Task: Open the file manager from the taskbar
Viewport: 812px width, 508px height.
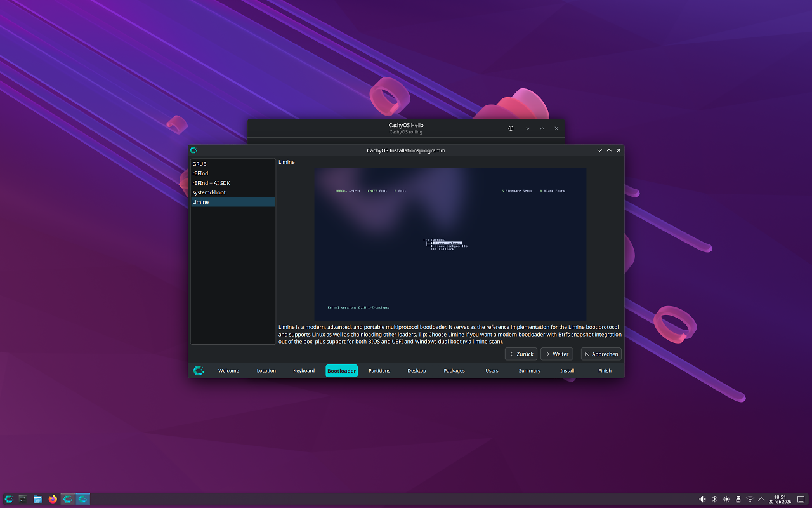Action: (x=38, y=499)
